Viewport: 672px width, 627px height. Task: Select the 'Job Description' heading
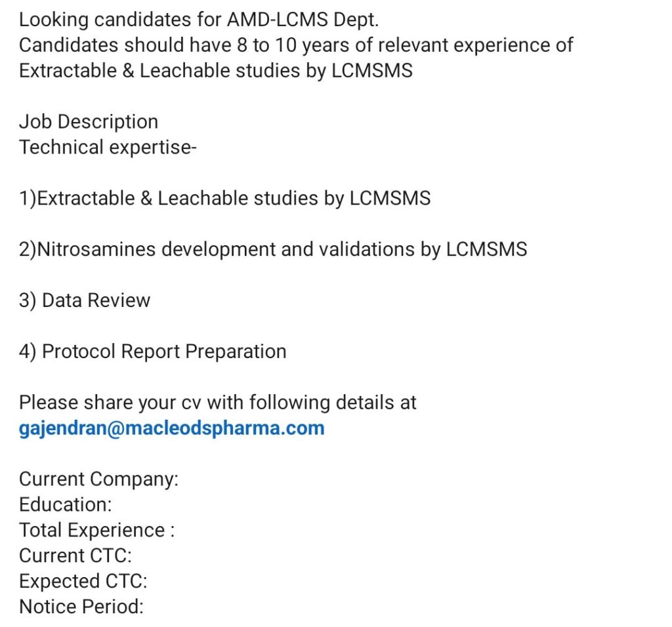point(89,122)
